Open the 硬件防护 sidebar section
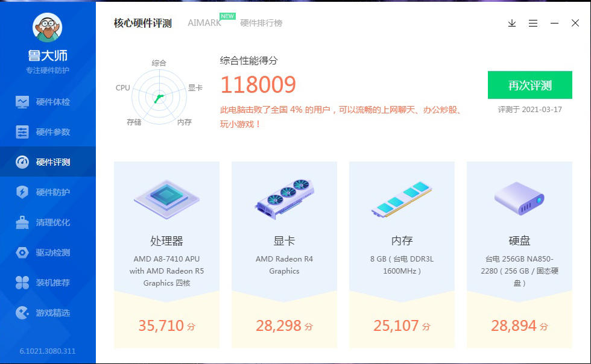591x364 pixels. pos(48,192)
